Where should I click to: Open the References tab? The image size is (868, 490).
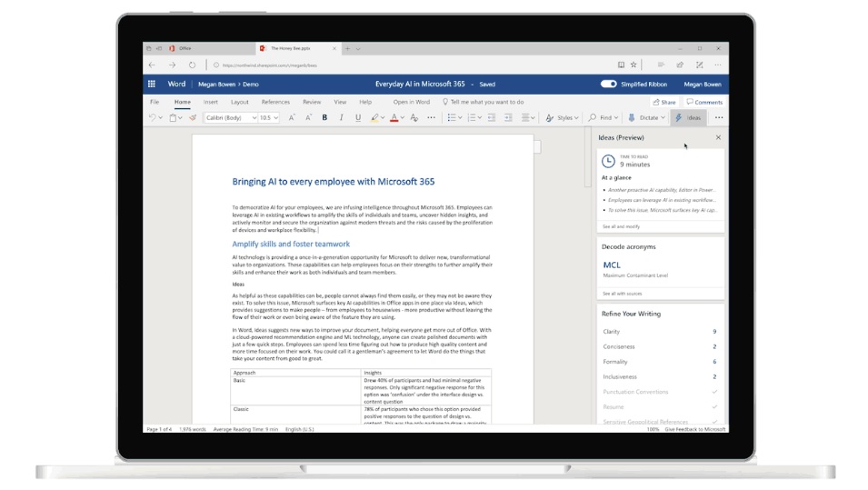(x=275, y=102)
